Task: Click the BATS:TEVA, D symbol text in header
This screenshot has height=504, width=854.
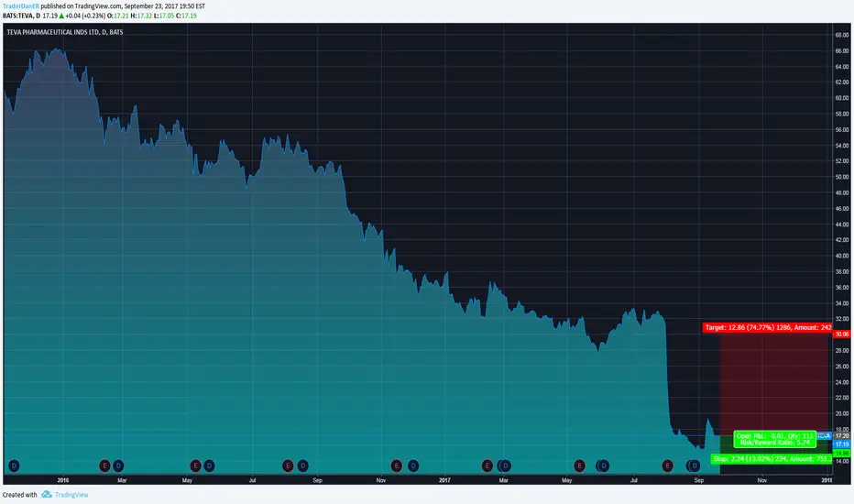Action: click(21, 16)
